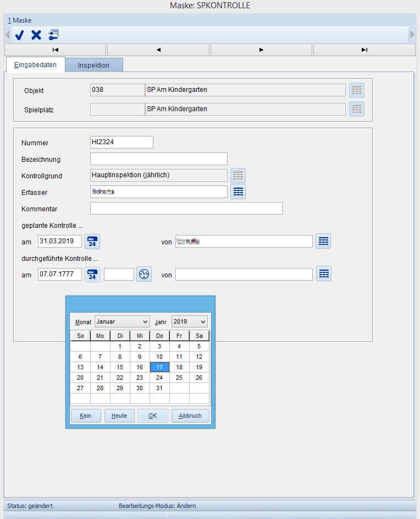The height and width of the screenshot is (519, 420).
Task: Click the clock icon for time entry
Action: [144, 274]
